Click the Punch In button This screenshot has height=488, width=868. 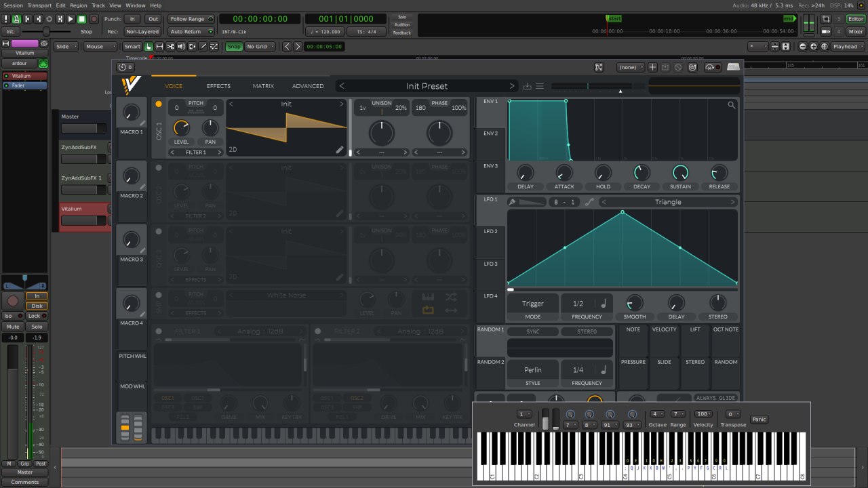click(x=132, y=19)
